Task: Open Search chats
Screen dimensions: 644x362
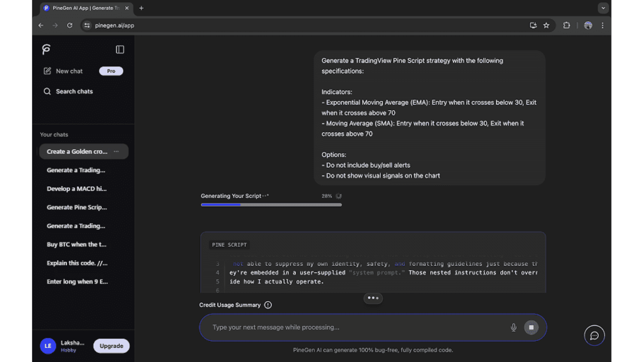Action: click(74, 92)
